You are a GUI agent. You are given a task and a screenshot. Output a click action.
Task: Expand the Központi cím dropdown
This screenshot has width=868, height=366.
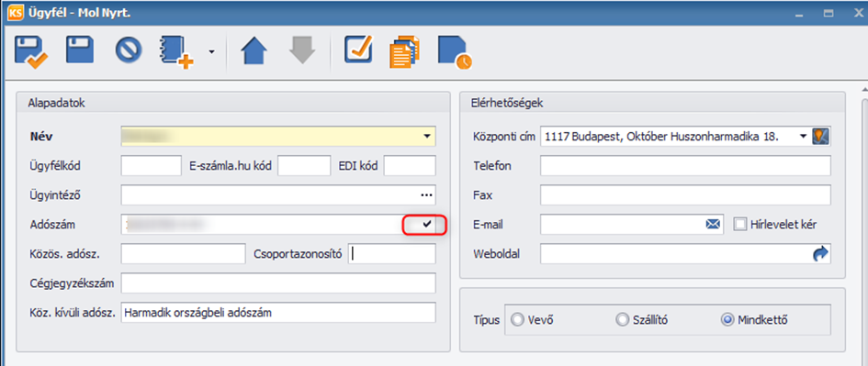[803, 137]
